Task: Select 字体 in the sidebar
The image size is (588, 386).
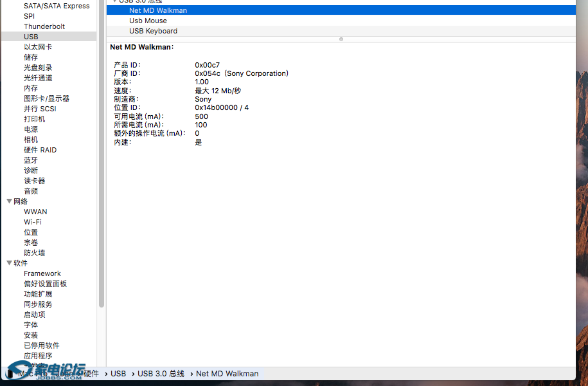Action: (x=31, y=325)
